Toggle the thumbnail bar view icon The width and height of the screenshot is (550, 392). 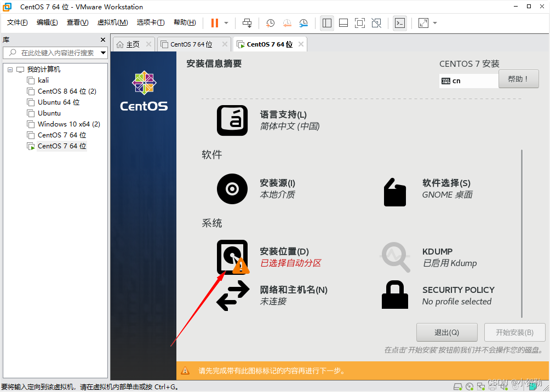pyautogui.click(x=343, y=23)
